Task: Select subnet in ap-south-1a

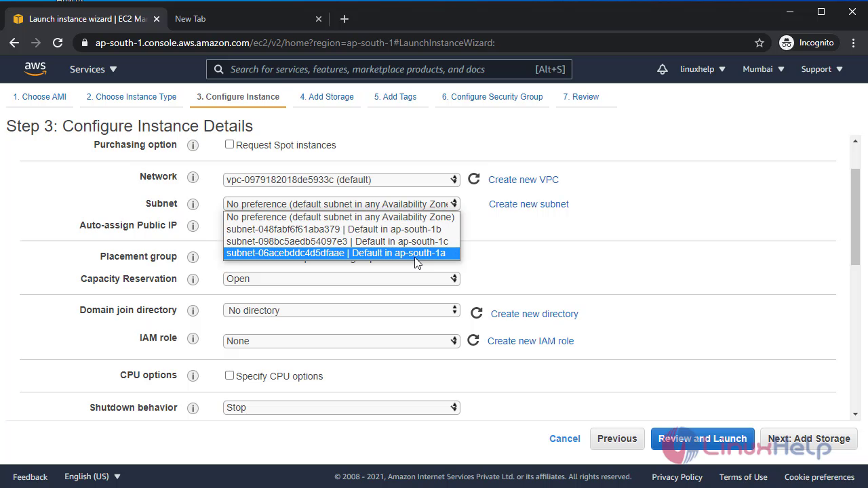Action: pyautogui.click(x=342, y=253)
